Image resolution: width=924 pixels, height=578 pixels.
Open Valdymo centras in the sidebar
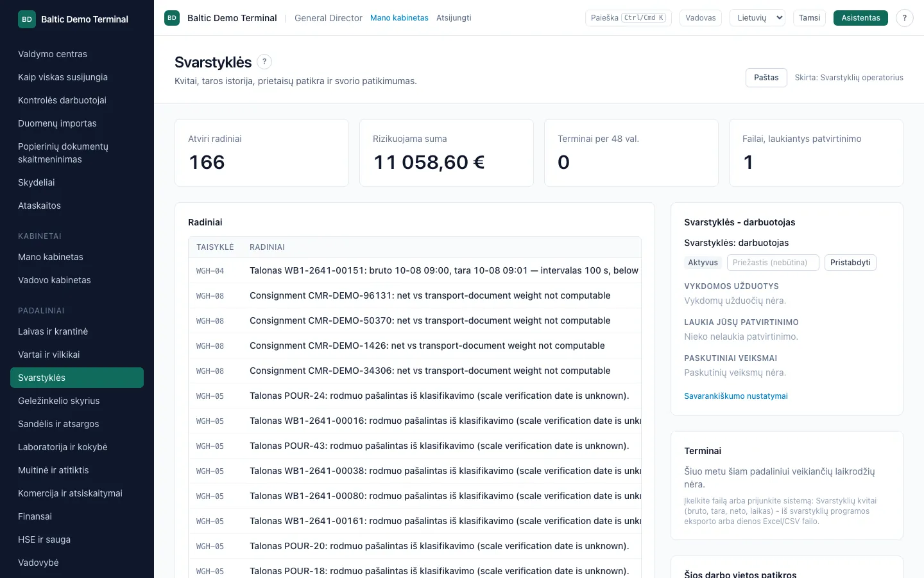click(77, 54)
